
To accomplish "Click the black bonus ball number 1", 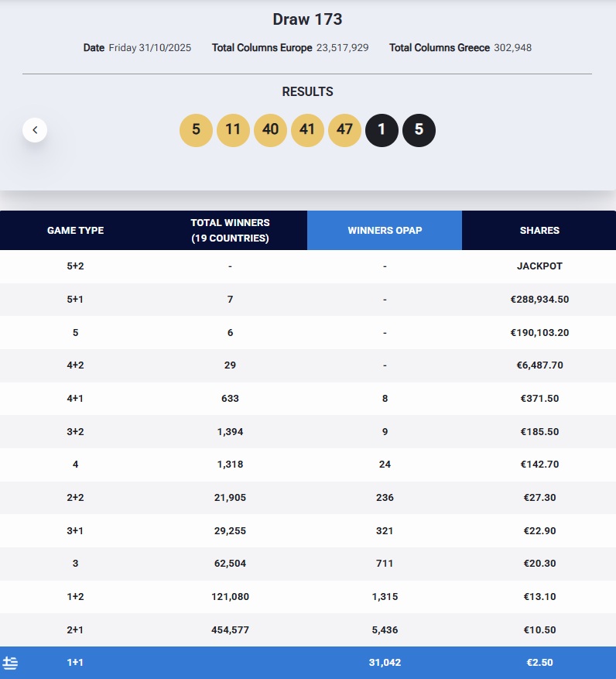I will pyautogui.click(x=382, y=129).
